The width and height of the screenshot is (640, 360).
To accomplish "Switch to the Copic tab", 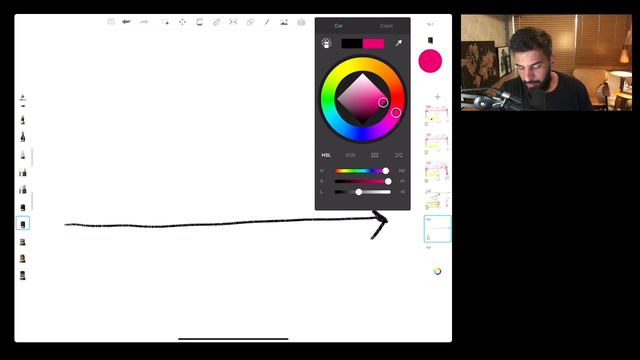I will 386,26.
